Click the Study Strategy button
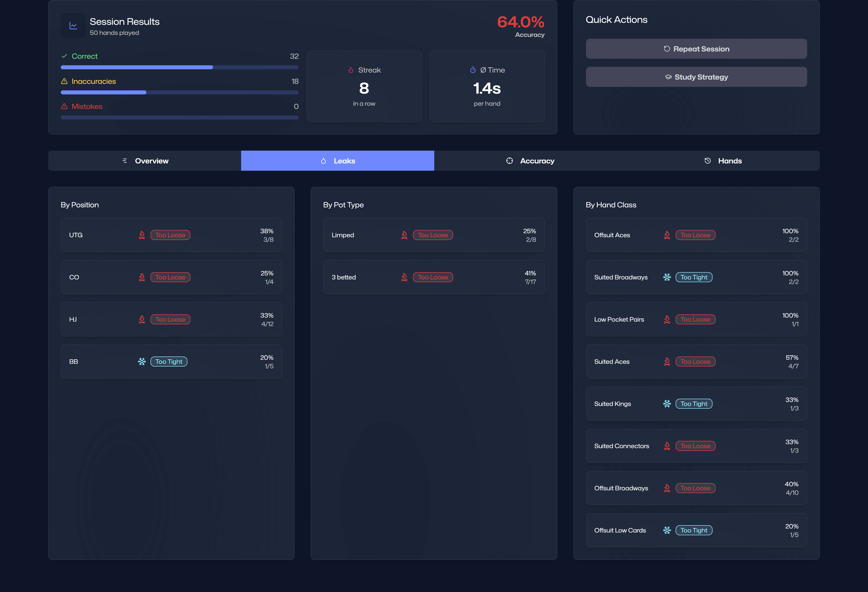868x592 pixels. (x=696, y=77)
